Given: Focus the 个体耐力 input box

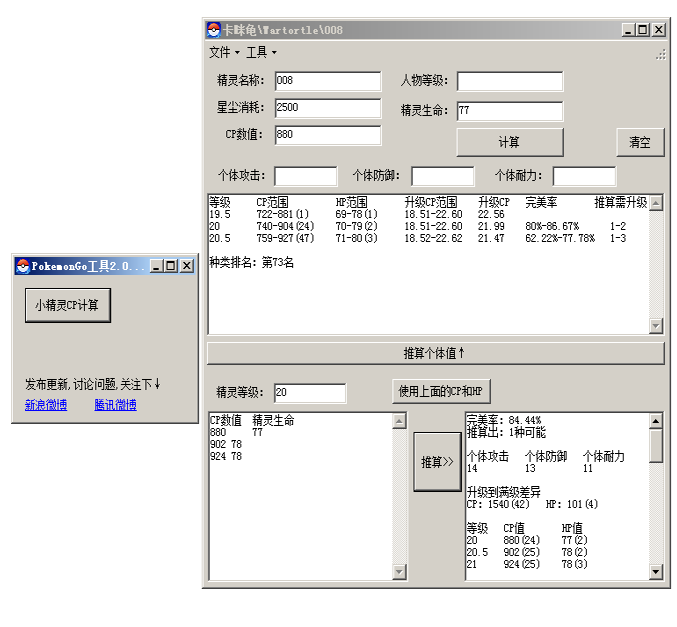Looking at the screenshot, I should pyautogui.click(x=584, y=176).
